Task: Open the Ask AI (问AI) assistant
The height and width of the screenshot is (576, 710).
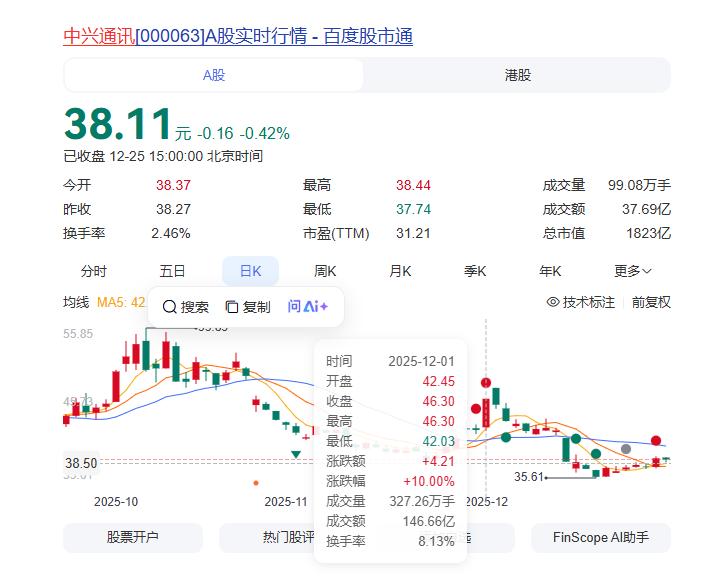Action: click(x=308, y=307)
